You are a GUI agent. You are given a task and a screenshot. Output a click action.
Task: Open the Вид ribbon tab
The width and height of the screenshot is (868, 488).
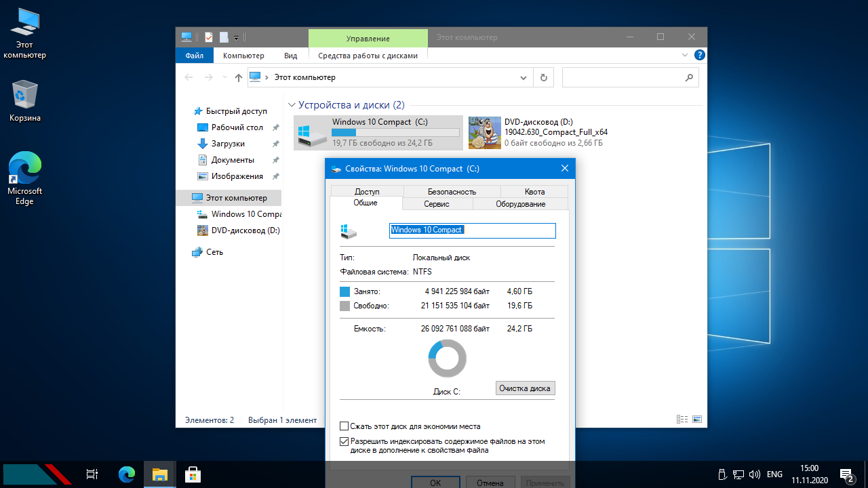290,56
